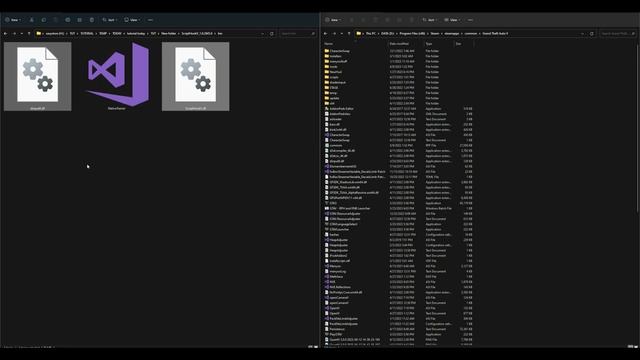640x360 pixels.
Task: Click the Rename icon in left toolbar
Action: (x=68, y=20)
